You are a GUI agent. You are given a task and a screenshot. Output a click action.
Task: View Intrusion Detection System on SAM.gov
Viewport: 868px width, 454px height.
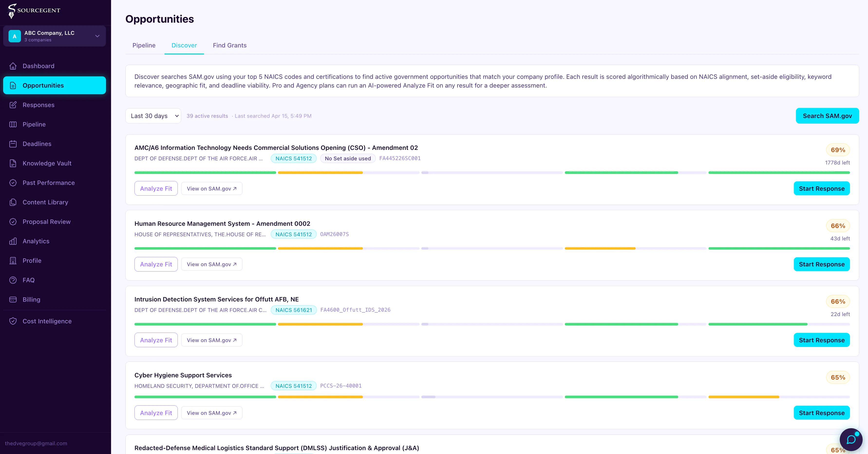[212, 340]
